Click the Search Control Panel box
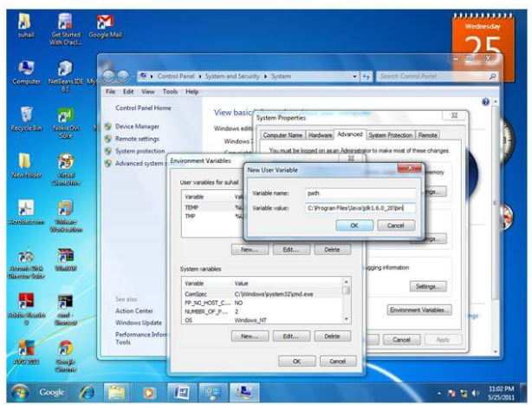This screenshot has height=405, width=532. 438,76
